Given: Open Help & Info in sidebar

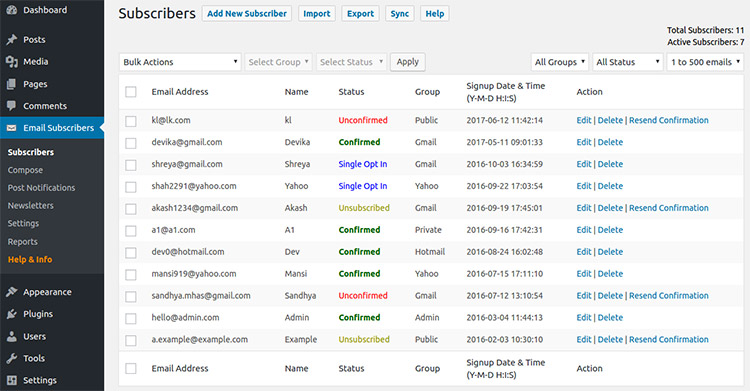Looking at the screenshot, I should pyautogui.click(x=30, y=259).
